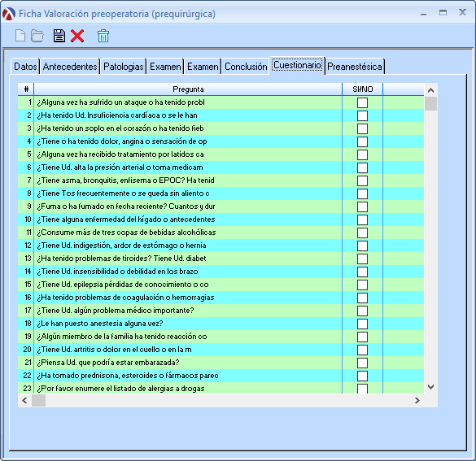
Task: Open the folder icon in toolbar
Action: (37, 36)
